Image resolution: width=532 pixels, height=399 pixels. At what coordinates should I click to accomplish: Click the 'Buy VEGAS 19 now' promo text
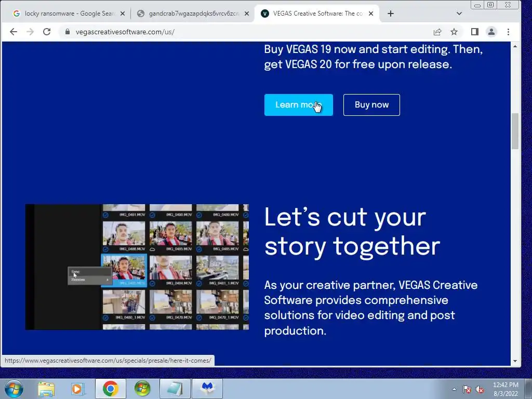[x=373, y=57]
